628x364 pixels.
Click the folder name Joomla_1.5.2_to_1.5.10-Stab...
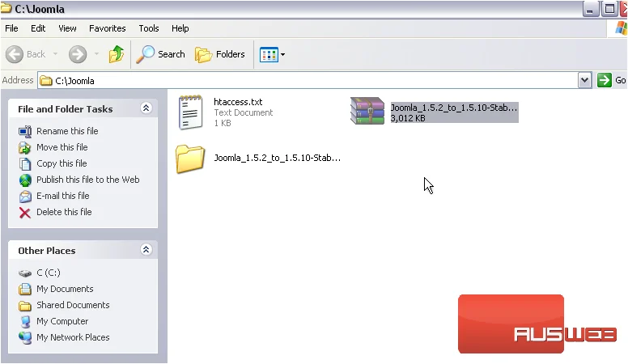pyautogui.click(x=277, y=158)
